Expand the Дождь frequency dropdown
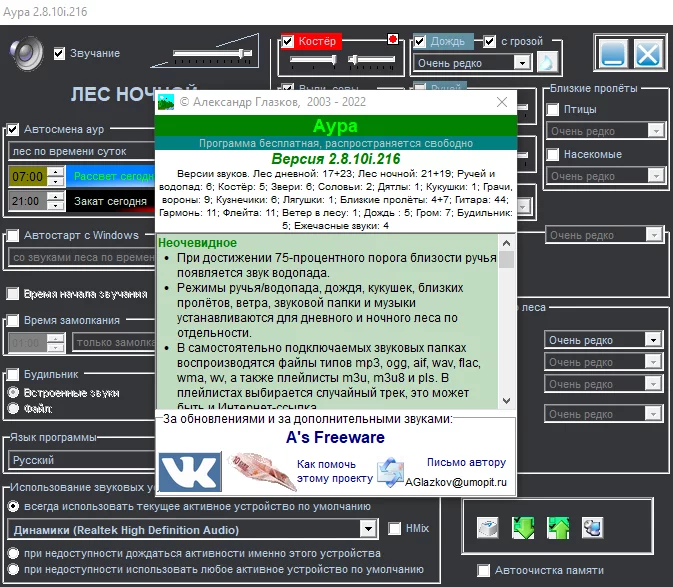The height and width of the screenshot is (587, 673). (x=522, y=63)
